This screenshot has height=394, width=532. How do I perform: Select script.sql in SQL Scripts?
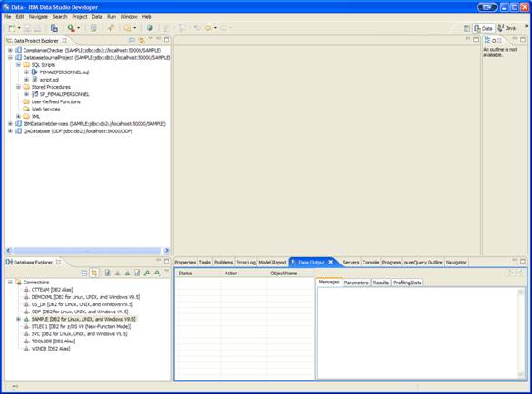49,80
